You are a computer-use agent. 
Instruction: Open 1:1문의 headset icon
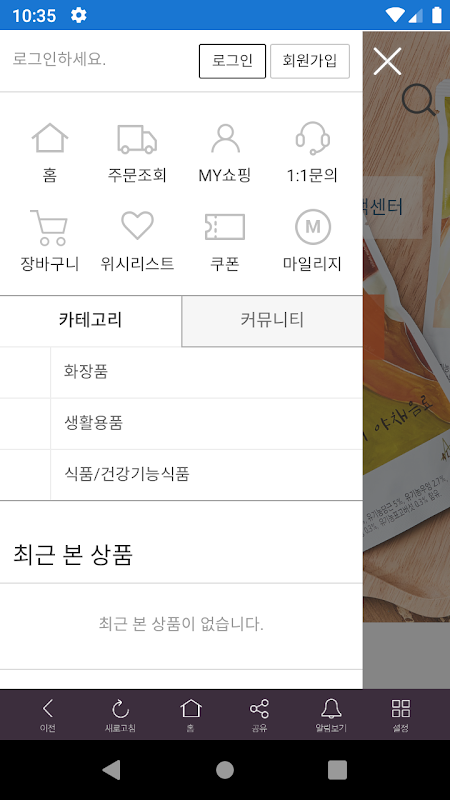tap(312, 138)
